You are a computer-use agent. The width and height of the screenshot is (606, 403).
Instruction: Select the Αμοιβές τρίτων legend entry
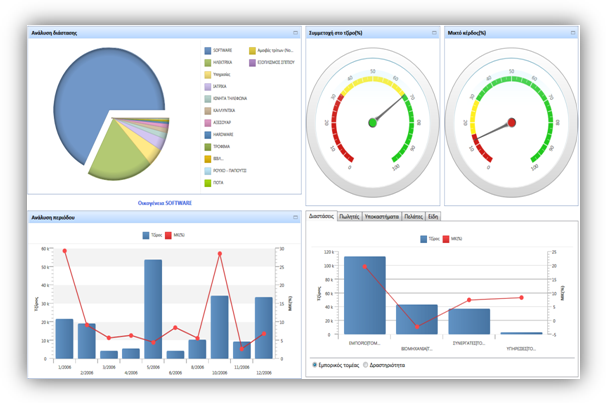(271, 50)
